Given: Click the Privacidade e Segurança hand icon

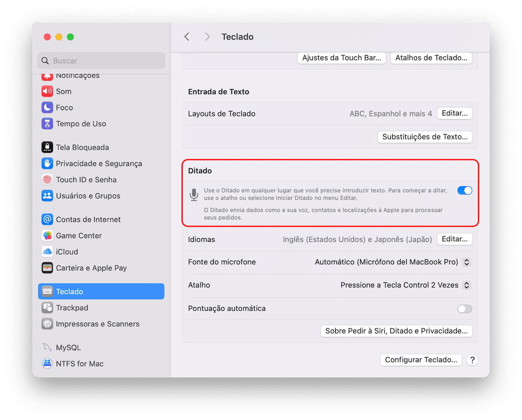Looking at the screenshot, I should point(47,164).
